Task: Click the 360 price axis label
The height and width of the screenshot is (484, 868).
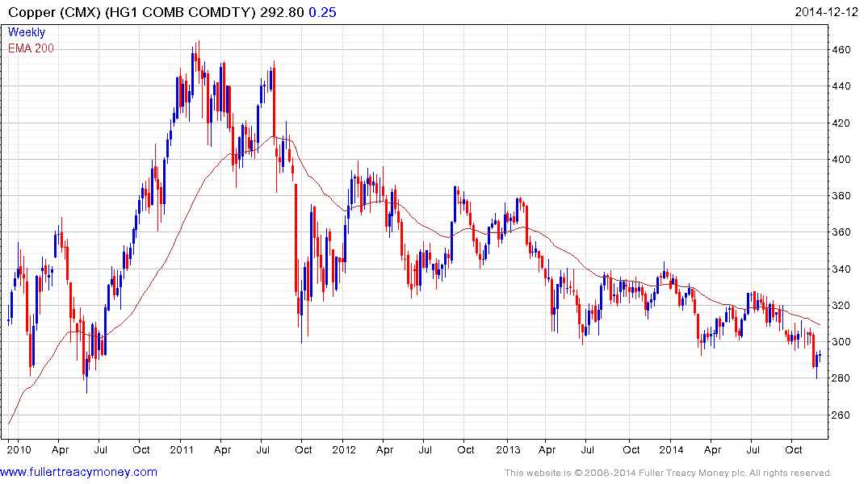Action: (841, 232)
